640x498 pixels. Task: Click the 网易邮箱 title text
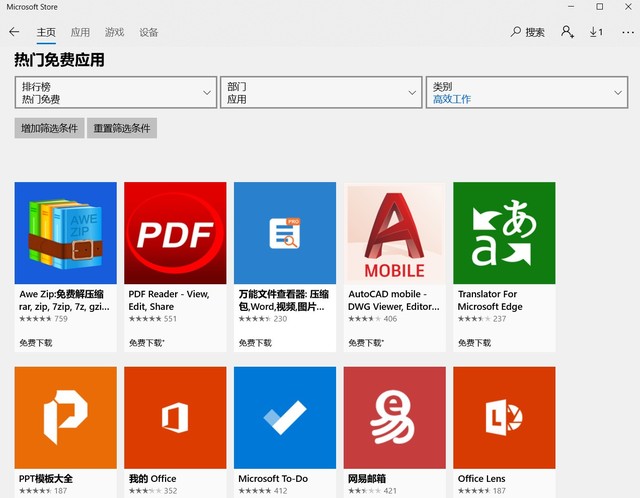(367, 478)
